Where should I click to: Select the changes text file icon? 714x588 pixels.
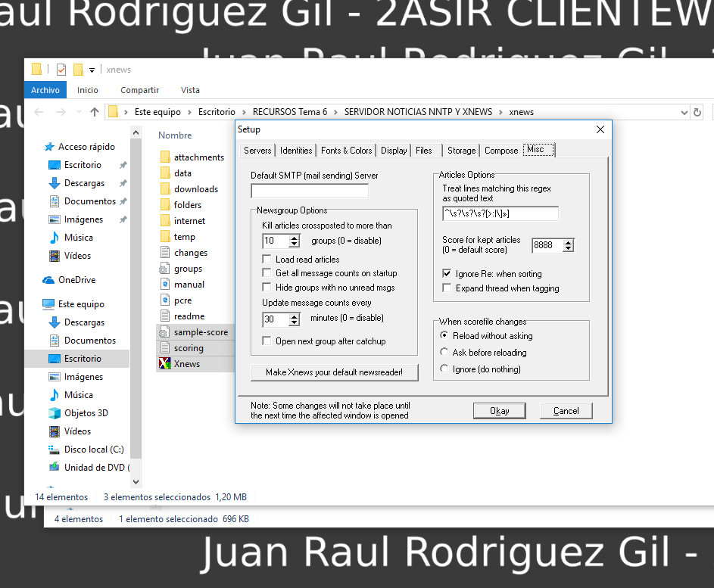coord(165,252)
